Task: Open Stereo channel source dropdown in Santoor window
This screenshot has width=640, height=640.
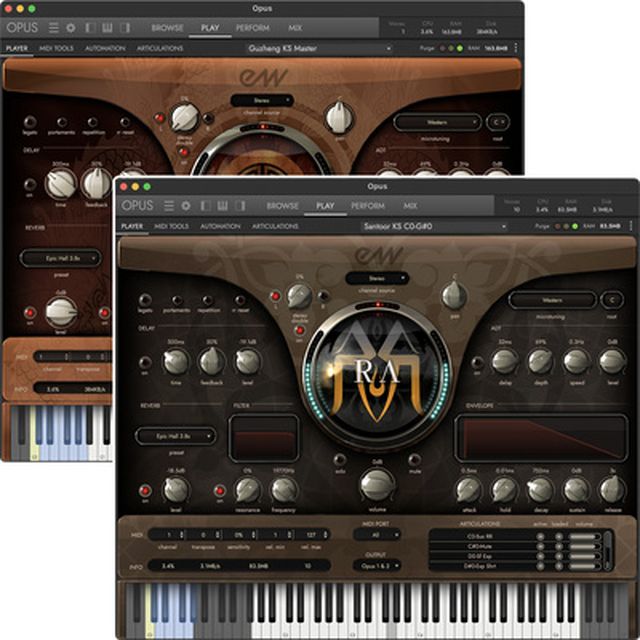Action: point(377,278)
